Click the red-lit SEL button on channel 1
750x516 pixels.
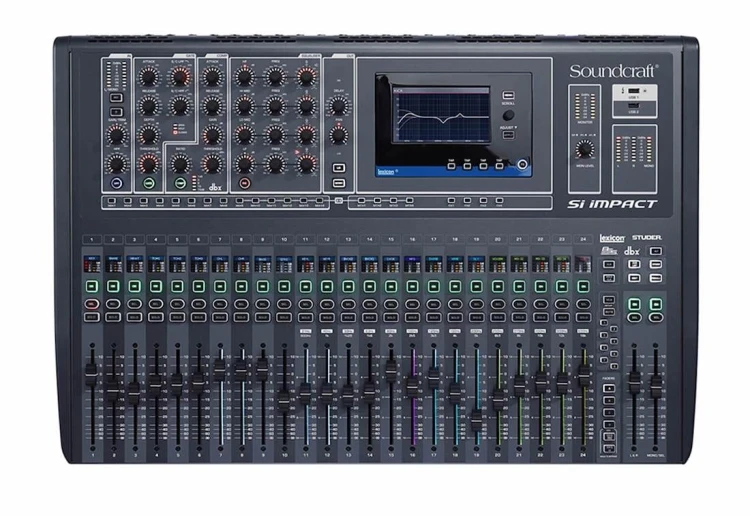tap(92, 304)
